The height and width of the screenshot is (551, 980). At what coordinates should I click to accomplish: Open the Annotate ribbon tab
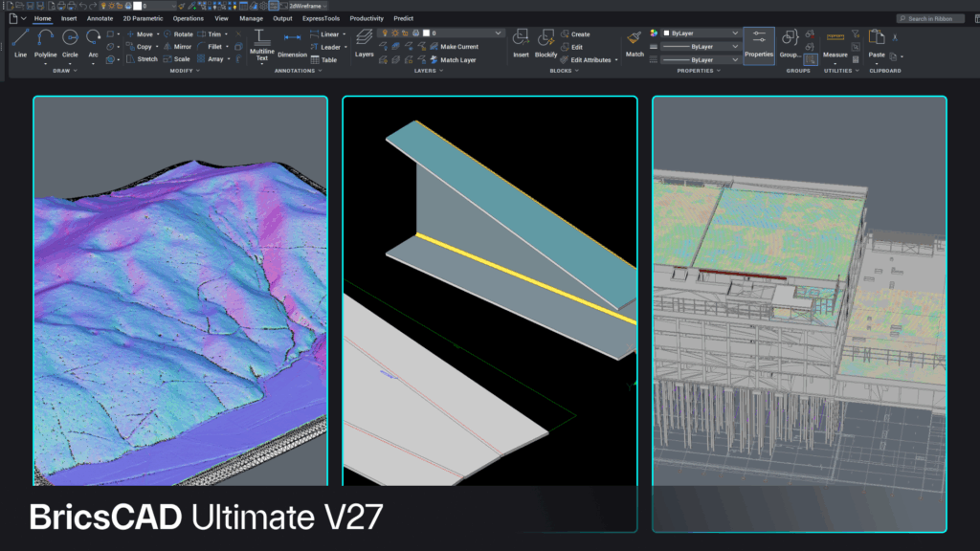coord(100,19)
